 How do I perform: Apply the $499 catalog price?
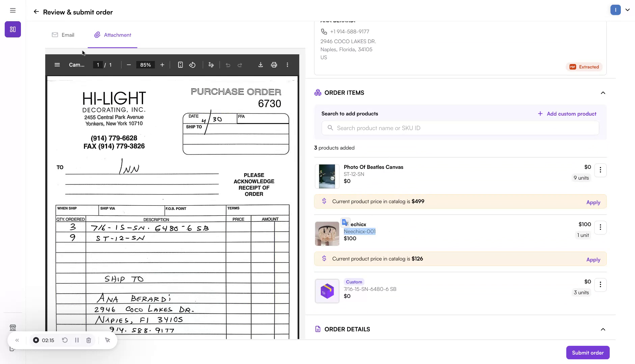point(593,202)
